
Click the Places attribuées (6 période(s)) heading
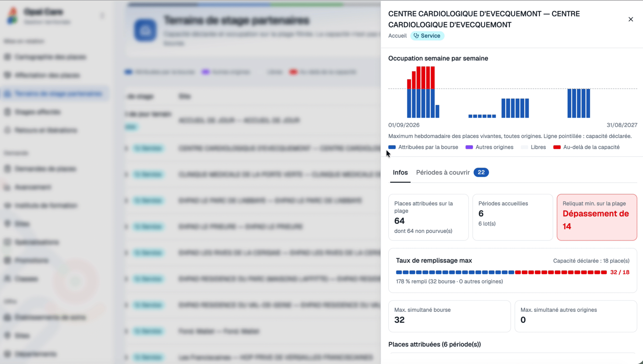[x=435, y=344]
